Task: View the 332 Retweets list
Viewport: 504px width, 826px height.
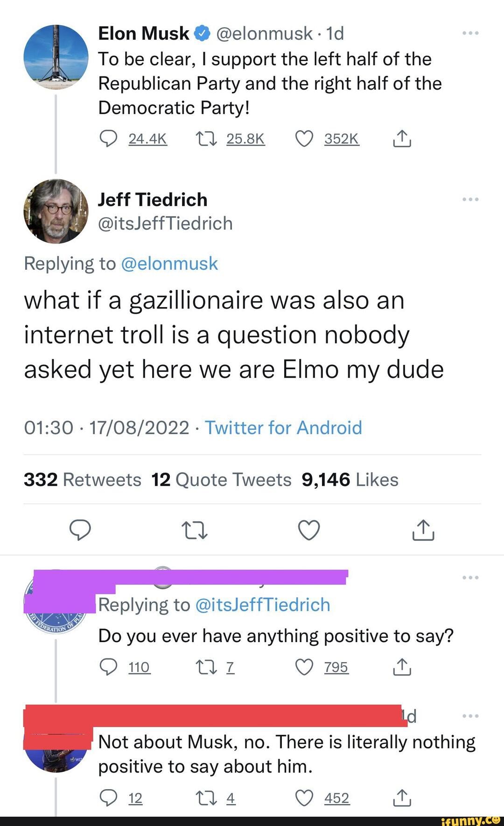Action: tap(82, 480)
